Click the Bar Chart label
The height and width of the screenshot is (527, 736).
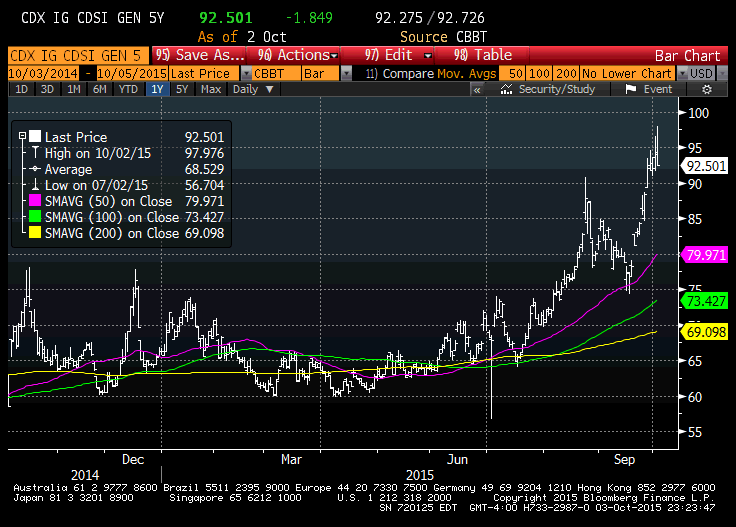pos(687,56)
